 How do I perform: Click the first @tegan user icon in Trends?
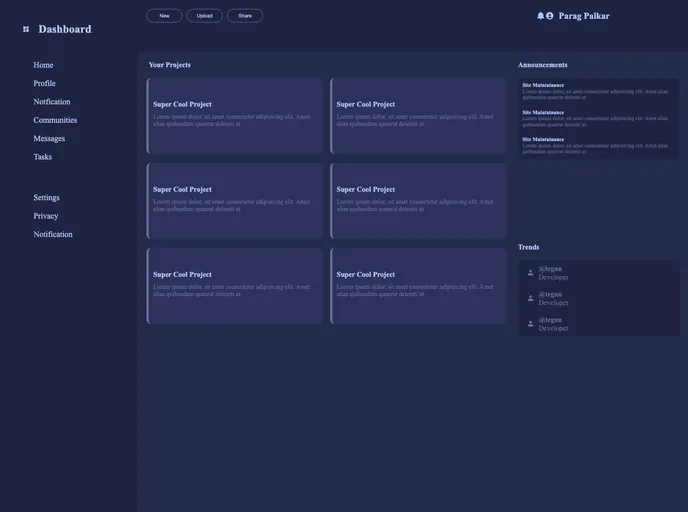(531, 273)
